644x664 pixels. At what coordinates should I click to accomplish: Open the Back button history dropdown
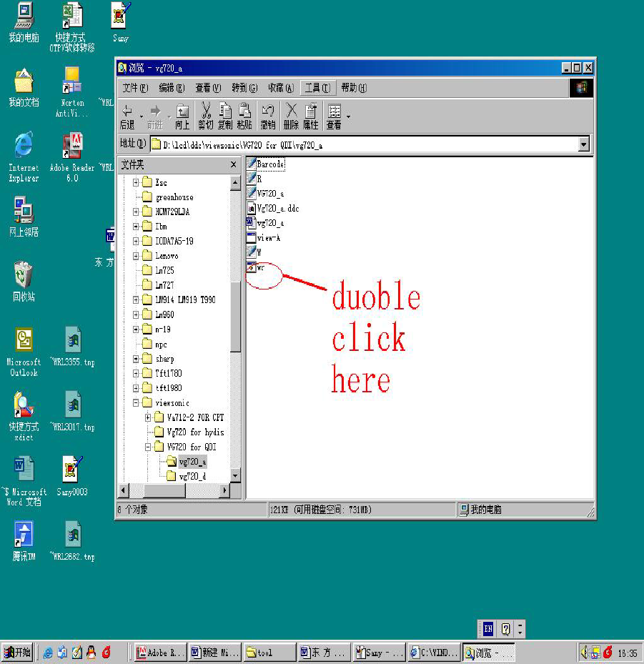tap(141, 117)
